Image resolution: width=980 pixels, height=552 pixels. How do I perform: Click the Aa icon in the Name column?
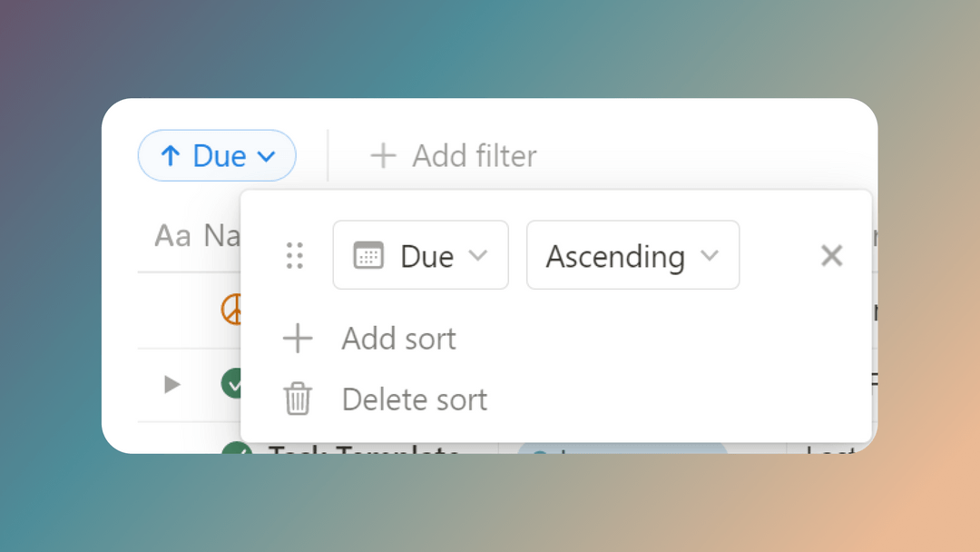tap(174, 235)
